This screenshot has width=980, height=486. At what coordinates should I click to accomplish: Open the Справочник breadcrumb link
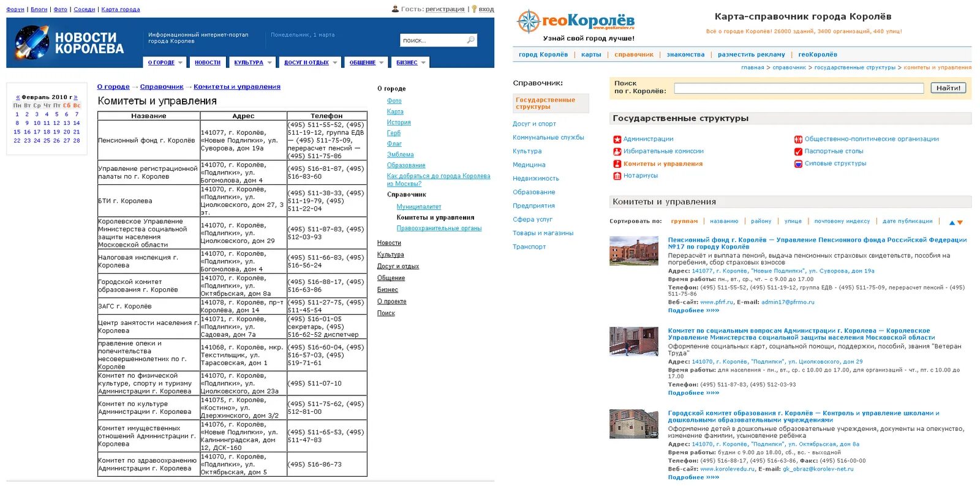[162, 87]
